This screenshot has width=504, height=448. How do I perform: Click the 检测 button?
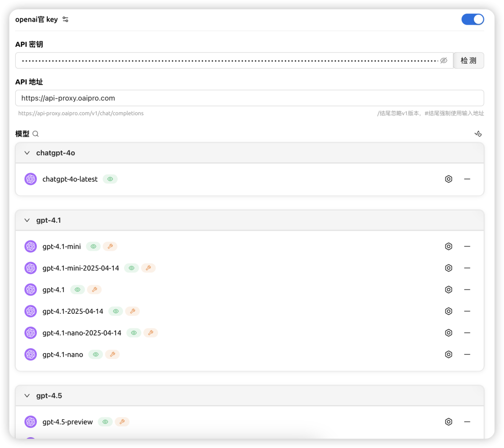pyautogui.click(x=469, y=60)
